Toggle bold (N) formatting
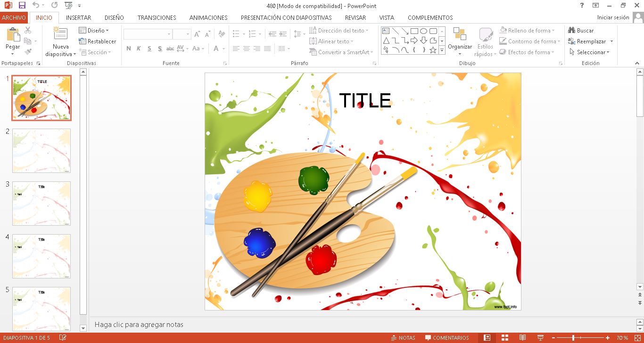644x343 pixels. 129,49
